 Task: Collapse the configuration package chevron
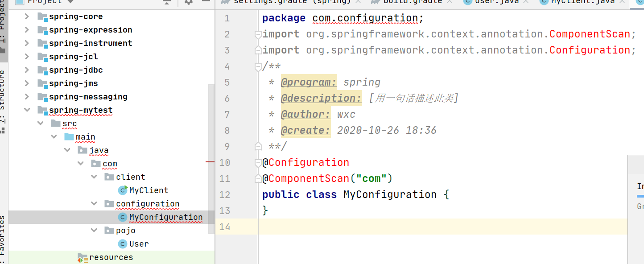point(94,204)
